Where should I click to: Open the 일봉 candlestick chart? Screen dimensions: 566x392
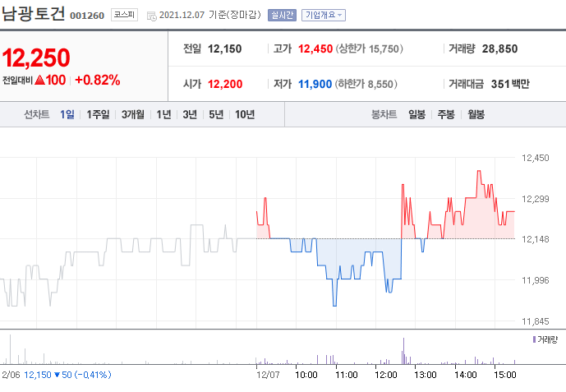417,114
